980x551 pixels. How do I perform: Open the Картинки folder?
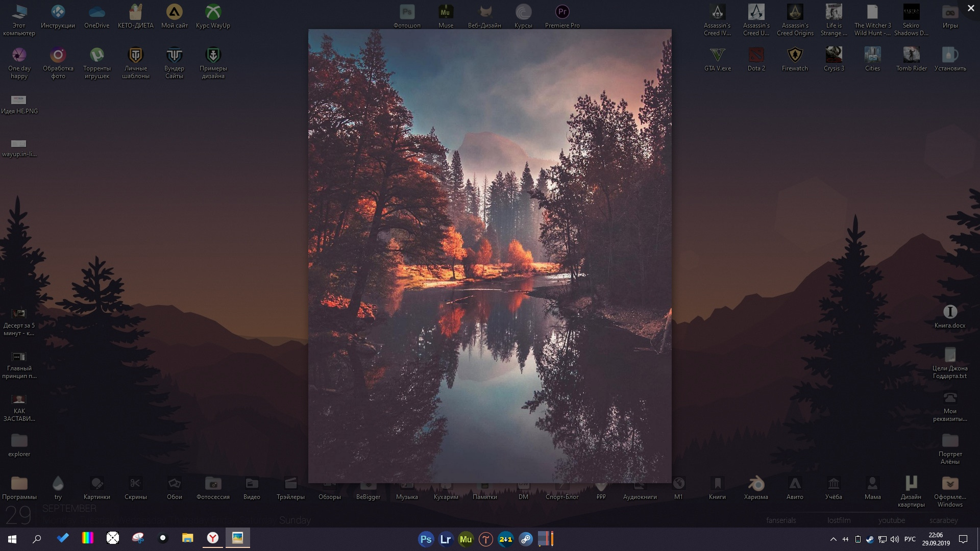point(96,487)
